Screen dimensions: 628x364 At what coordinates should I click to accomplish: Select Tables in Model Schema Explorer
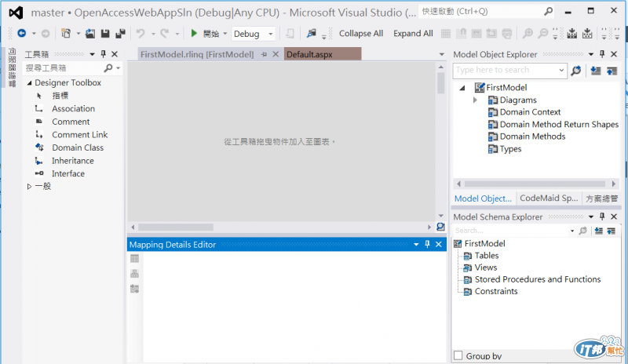pos(487,256)
